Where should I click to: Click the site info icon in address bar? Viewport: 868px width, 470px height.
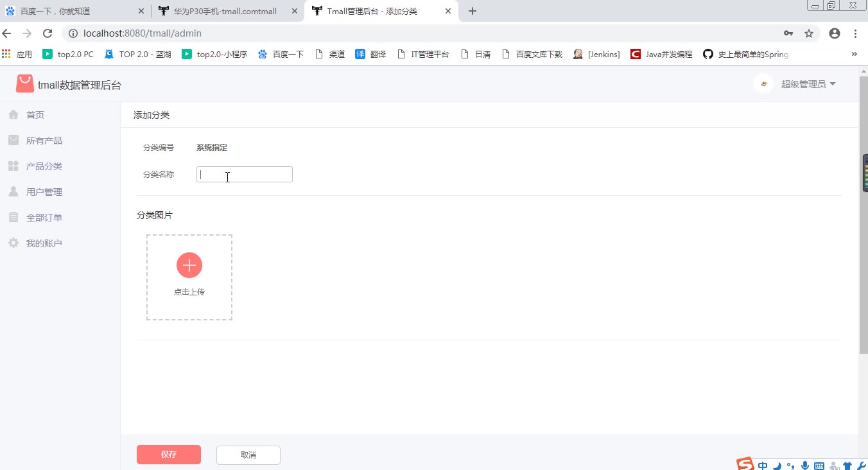(x=73, y=33)
